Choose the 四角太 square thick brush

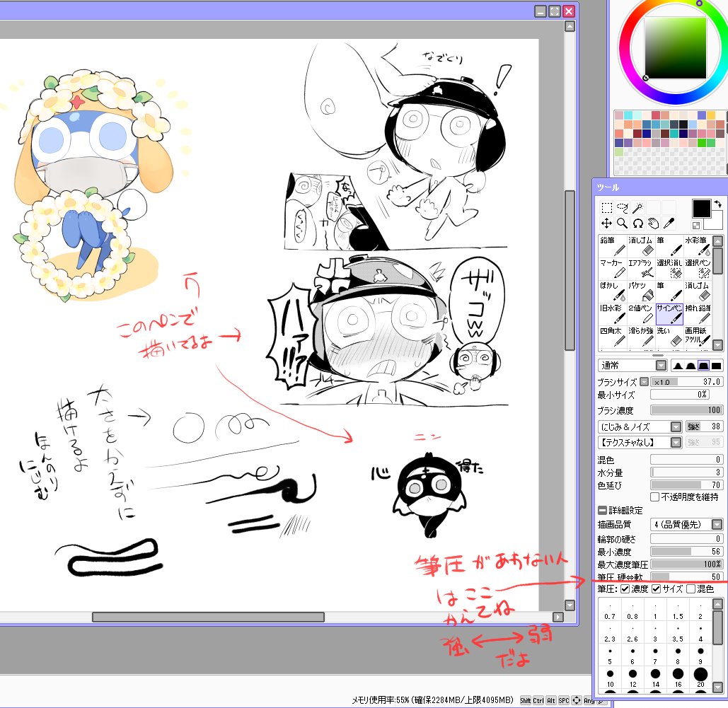[613, 337]
